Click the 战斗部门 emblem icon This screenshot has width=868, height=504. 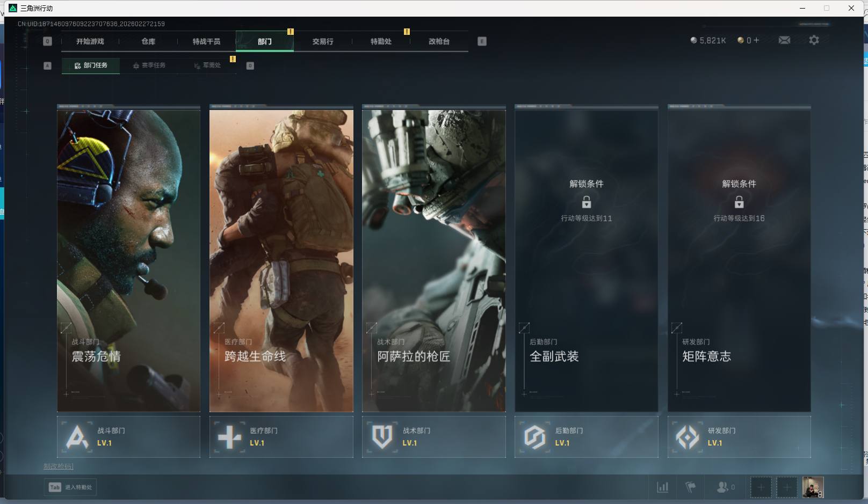[x=77, y=437]
